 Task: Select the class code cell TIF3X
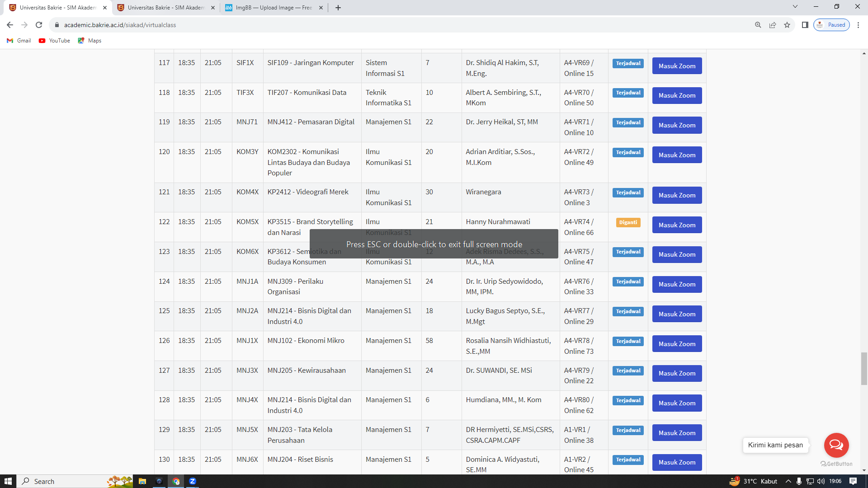pyautogui.click(x=247, y=98)
